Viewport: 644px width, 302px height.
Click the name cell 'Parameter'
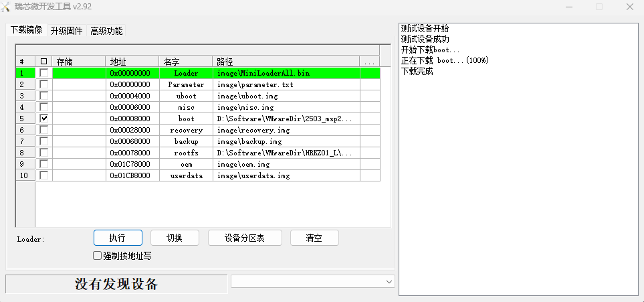186,84
